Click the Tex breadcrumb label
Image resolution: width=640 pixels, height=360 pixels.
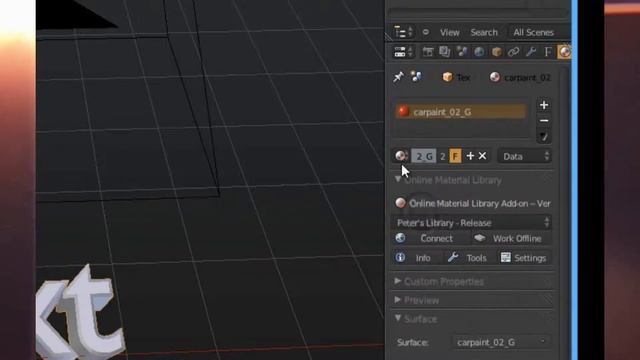[x=463, y=78]
